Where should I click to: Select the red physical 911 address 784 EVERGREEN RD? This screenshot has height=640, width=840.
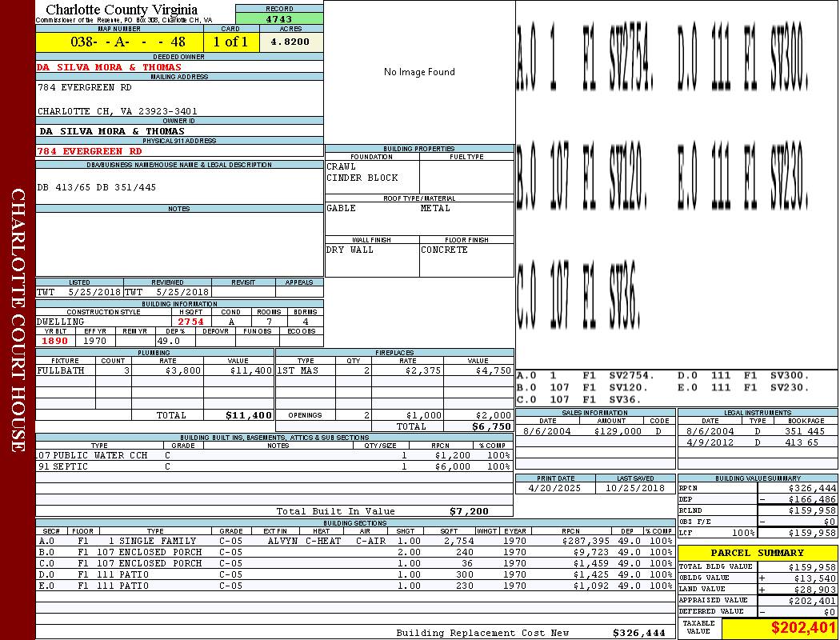90,151
